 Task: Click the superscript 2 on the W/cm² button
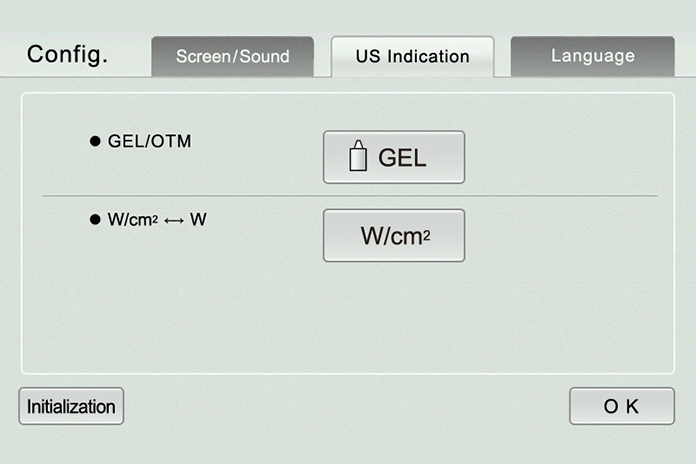(x=427, y=236)
